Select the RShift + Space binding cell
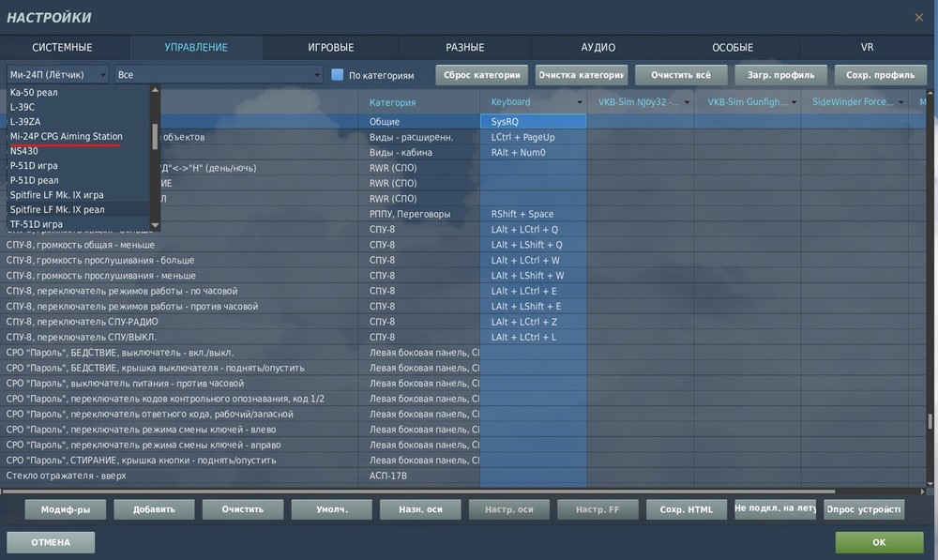 point(533,214)
